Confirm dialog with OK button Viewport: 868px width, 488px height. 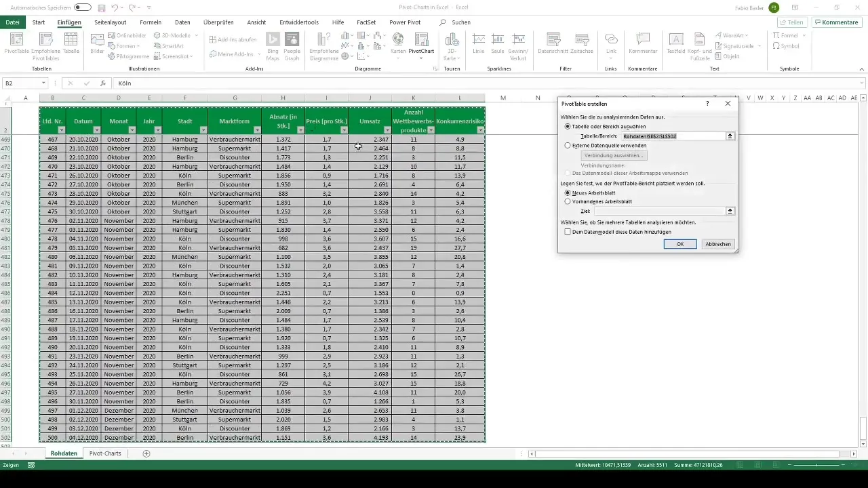[679, 244]
